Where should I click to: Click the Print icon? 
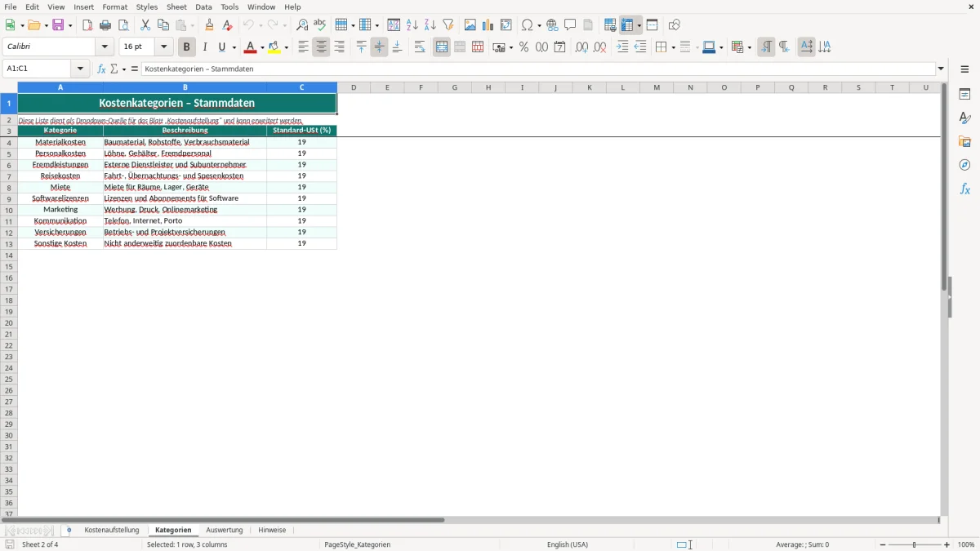[105, 25]
